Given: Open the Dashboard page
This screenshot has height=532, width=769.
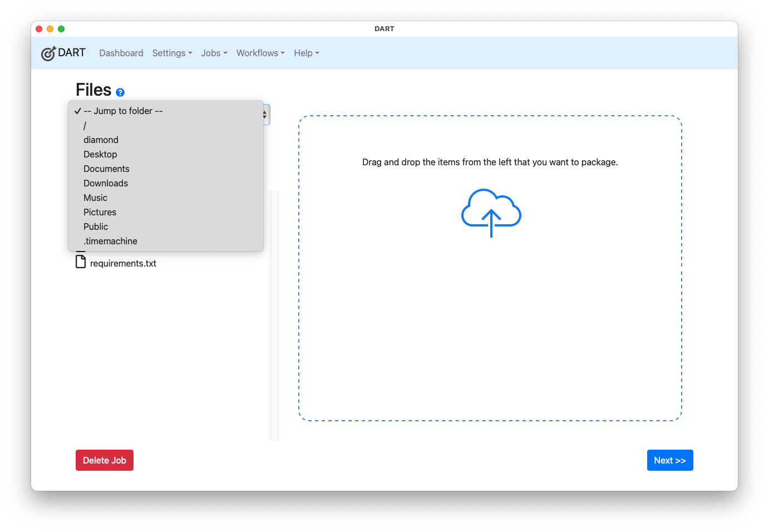Looking at the screenshot, I should click(121, 53).
